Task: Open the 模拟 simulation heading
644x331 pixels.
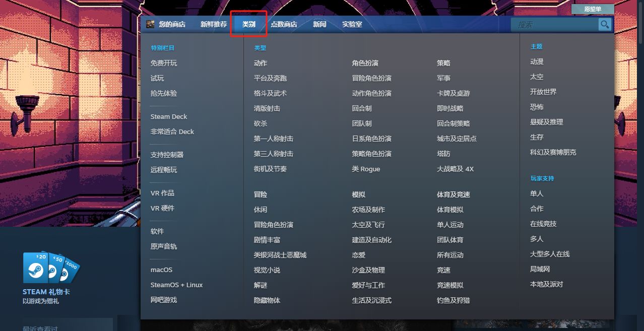Action: click(358, 194)
